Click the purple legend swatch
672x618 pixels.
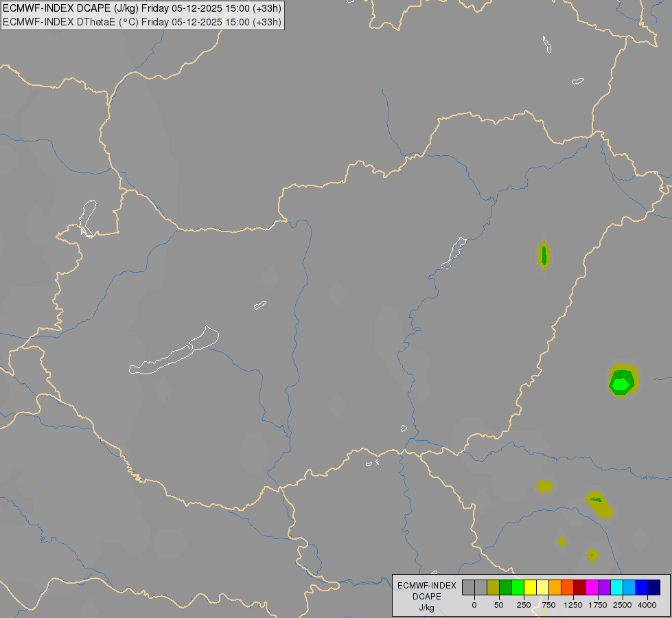click(605, 588)
